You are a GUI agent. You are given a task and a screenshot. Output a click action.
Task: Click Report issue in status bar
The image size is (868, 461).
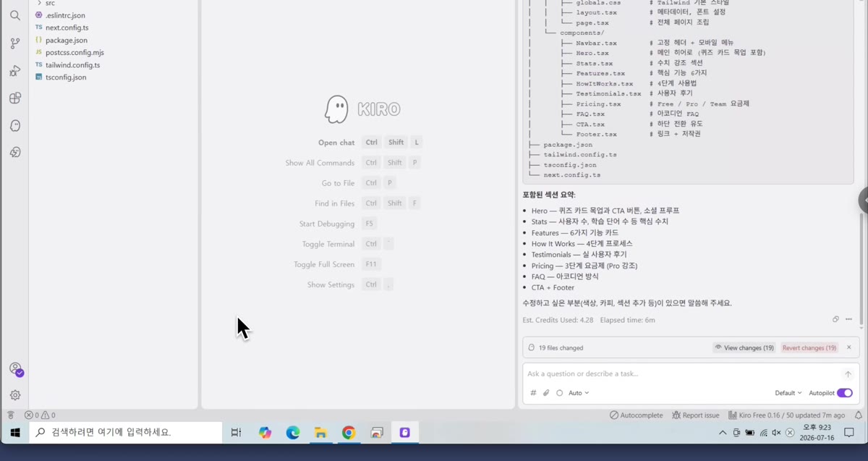point(696,415)
